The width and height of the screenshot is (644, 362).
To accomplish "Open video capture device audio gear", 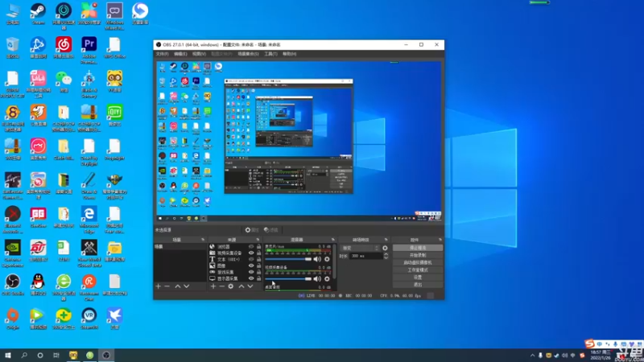I will pos(327,278).
